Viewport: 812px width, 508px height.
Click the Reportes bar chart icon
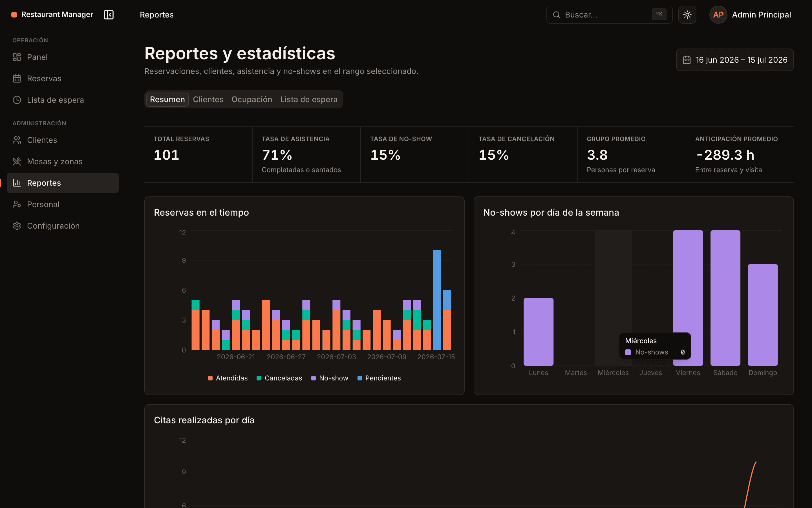(x=17, y=183)
